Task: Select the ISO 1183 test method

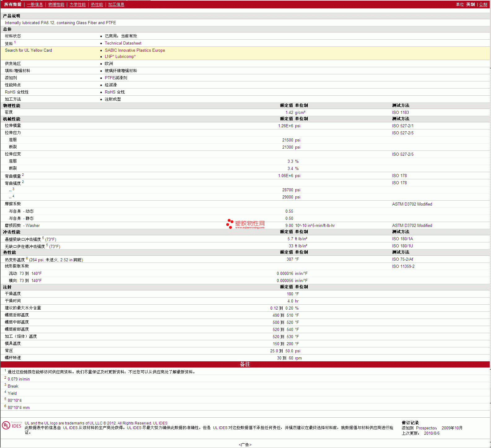Action: point(400,113)
